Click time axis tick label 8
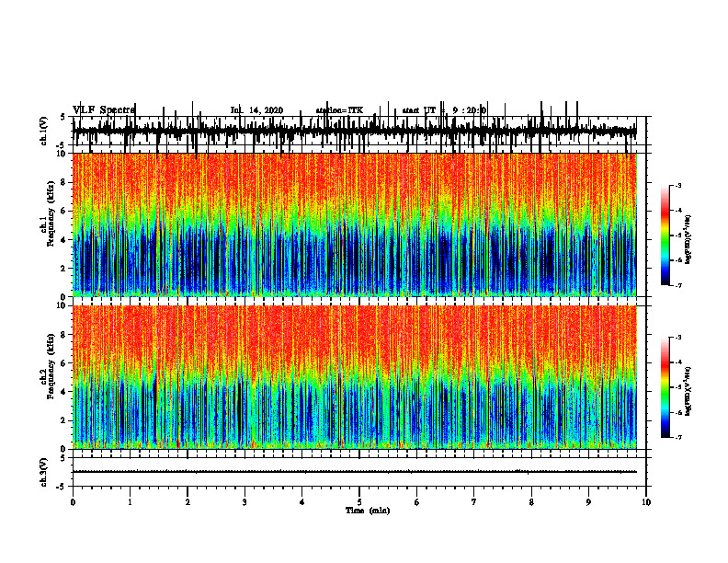 [x=531, y=502]
